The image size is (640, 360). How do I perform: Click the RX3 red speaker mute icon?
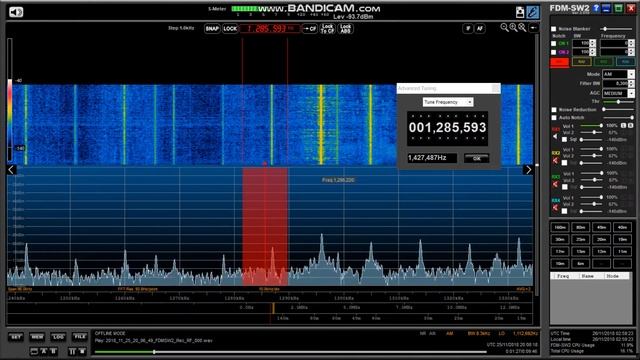pos(556,184)
